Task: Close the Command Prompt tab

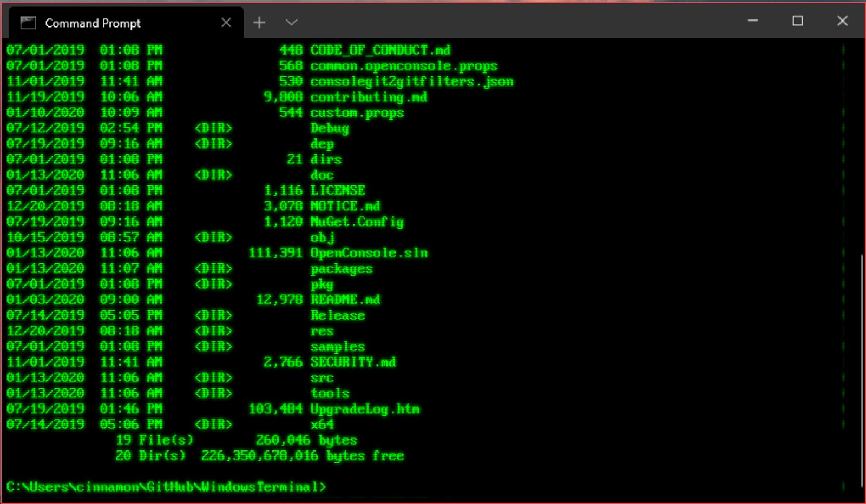Action: [226, 22]
